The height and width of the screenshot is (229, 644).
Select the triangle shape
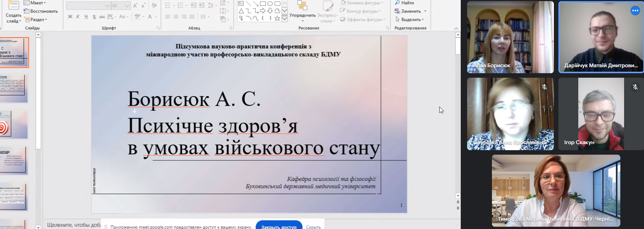coord(241,11)
